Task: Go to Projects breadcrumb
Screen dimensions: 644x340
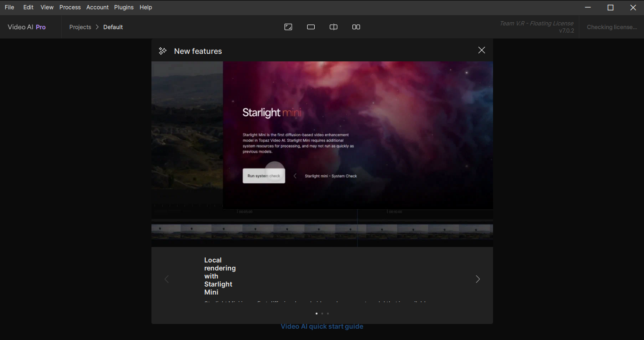Action: click(80, 27)
